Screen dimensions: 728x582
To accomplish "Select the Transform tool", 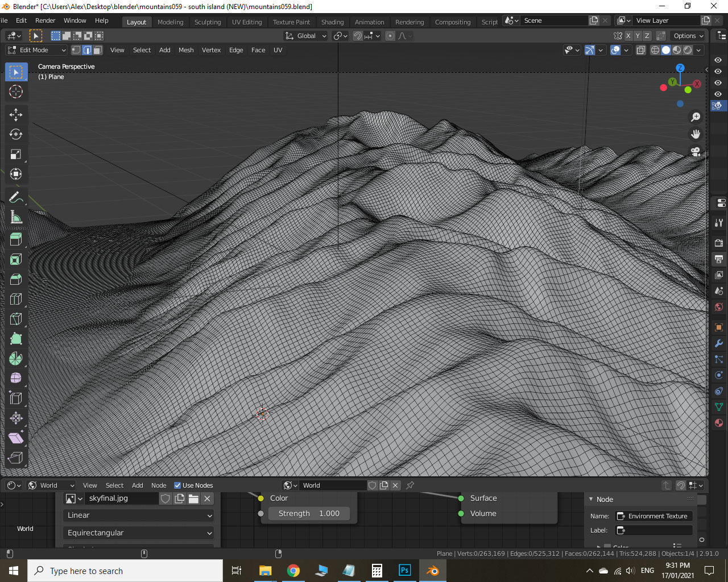I will pos(16,174).
